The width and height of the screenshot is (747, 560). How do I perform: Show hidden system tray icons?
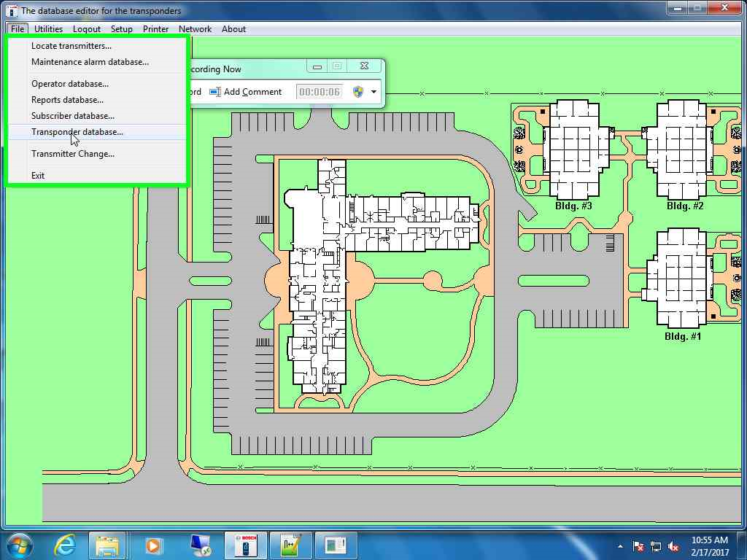point(621,546)
